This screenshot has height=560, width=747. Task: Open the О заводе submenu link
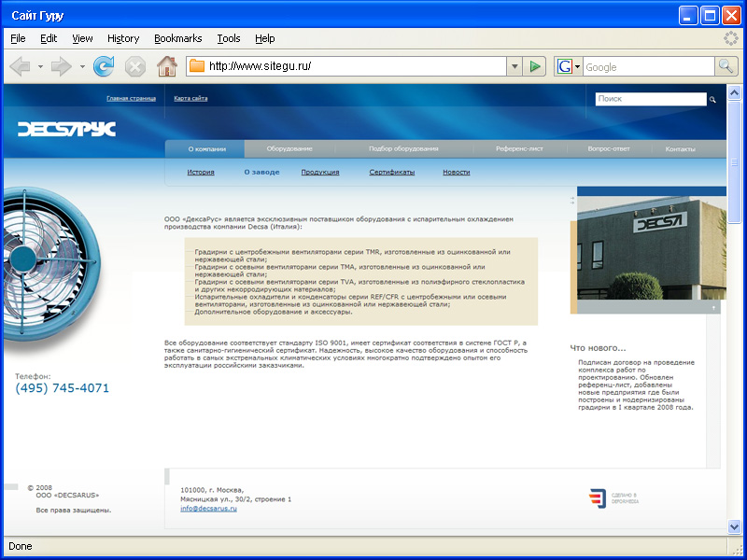[x=262, y=173]
